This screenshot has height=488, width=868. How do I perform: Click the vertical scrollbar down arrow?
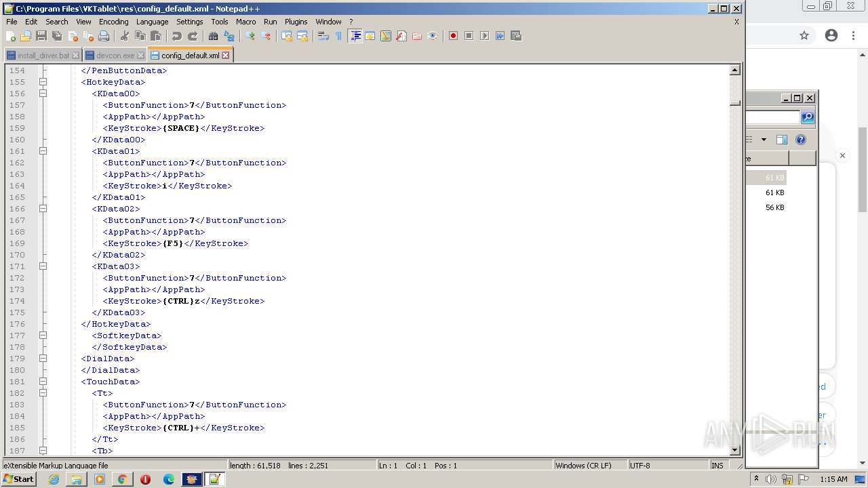(x=735, y=450)
